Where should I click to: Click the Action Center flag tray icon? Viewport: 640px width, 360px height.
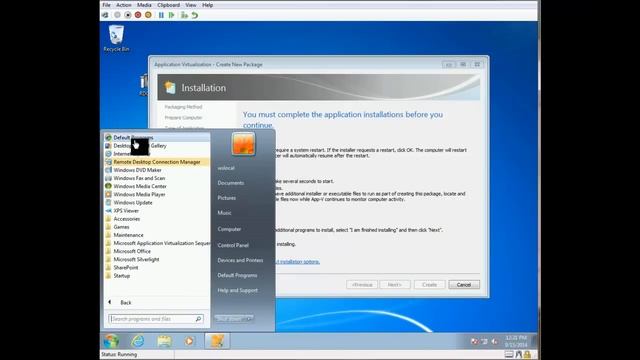[x=475, y=341]
